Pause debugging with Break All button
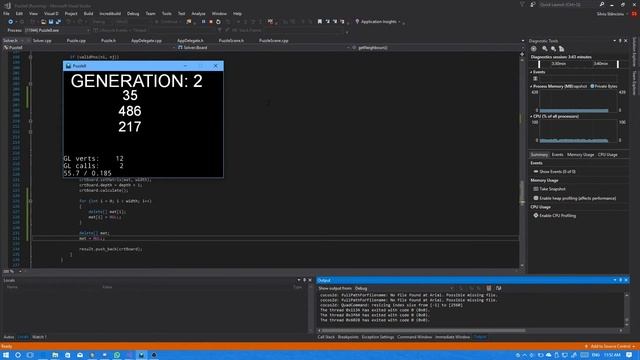 point(203,22)
